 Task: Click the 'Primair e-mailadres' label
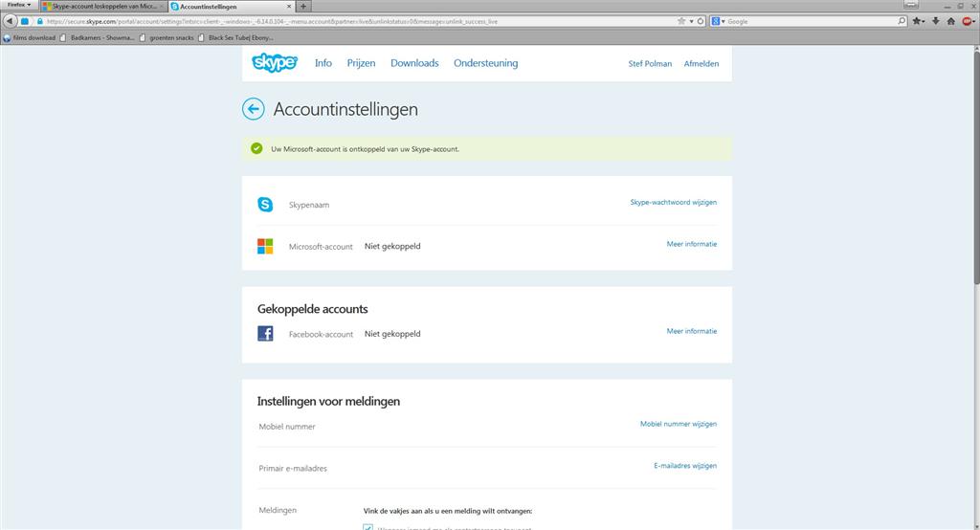tap(293, 468)
